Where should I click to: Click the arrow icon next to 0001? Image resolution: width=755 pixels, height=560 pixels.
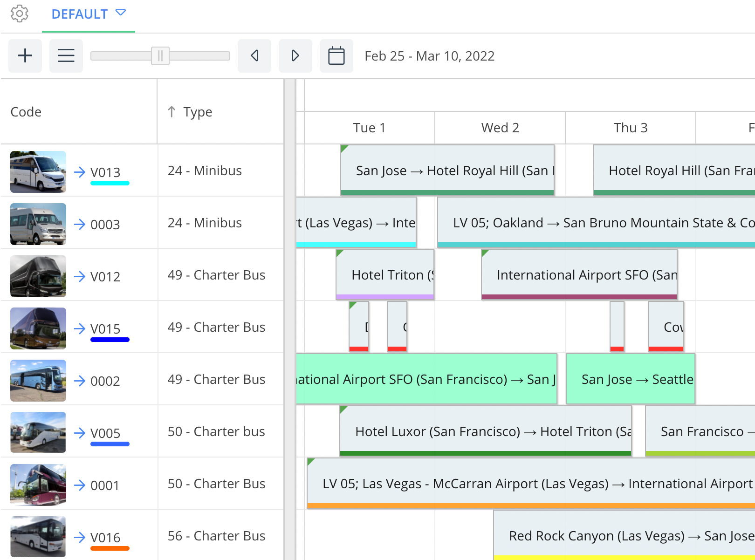point(80,485)
